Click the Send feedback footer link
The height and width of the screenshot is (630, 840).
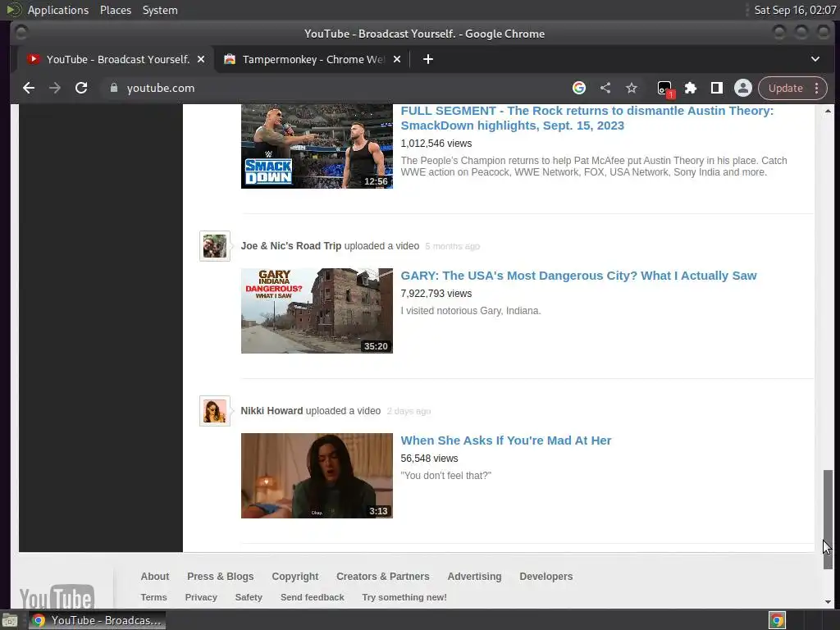(x=313, y=597)
